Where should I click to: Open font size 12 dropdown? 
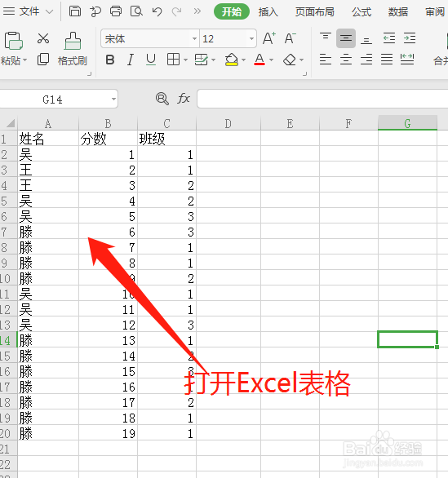pos(251,38)
